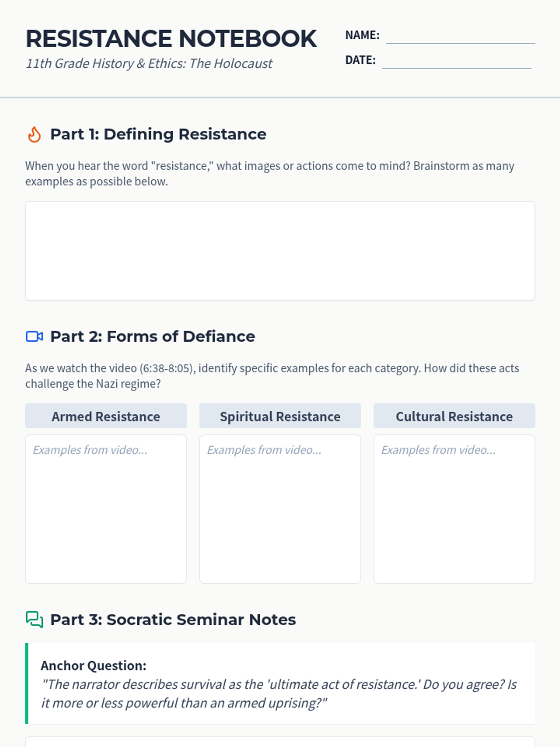Viewport: 560px width, 747px height.
Task: Click the Date input line
Action: (x=456, y=61)
